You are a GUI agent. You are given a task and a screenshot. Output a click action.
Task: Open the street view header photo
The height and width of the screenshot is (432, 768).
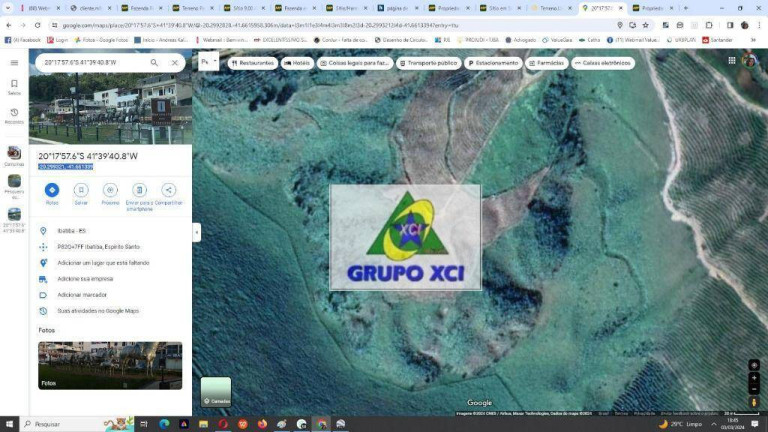click(x=111, y=109)
